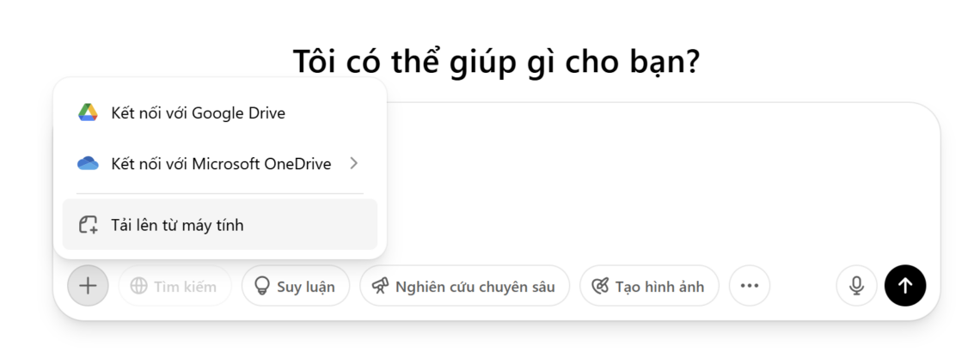980x352 pixels.
Task: Click the telescope icon for deep research
Action: pyautogui.click(x=380, y=286)
